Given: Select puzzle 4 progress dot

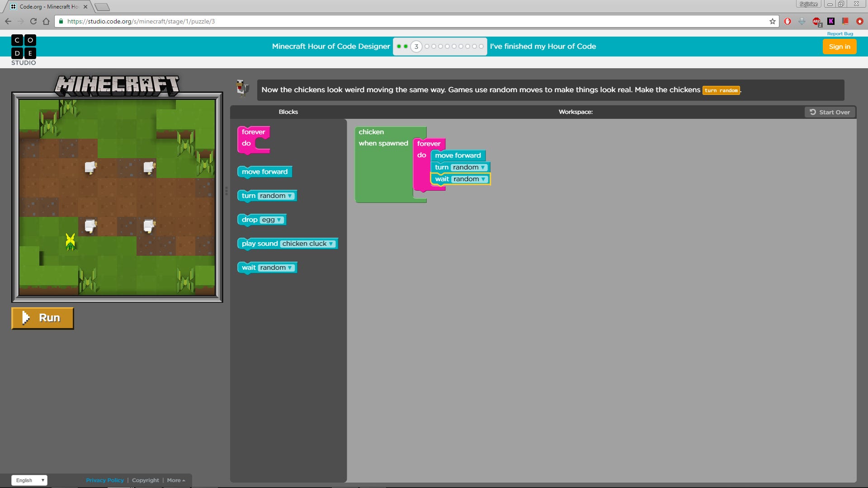Looking at the screenshot, I should click(x=427, y=47).
